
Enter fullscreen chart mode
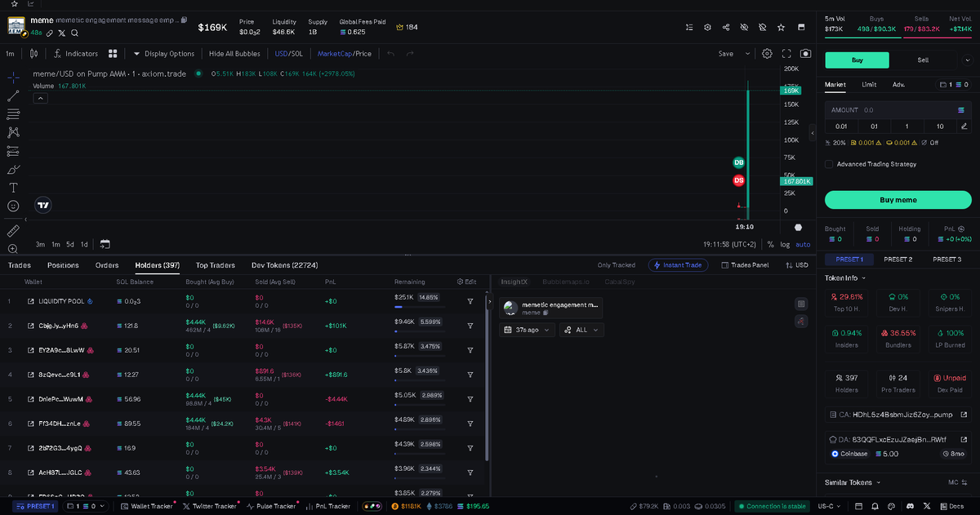tap(787, 54)
